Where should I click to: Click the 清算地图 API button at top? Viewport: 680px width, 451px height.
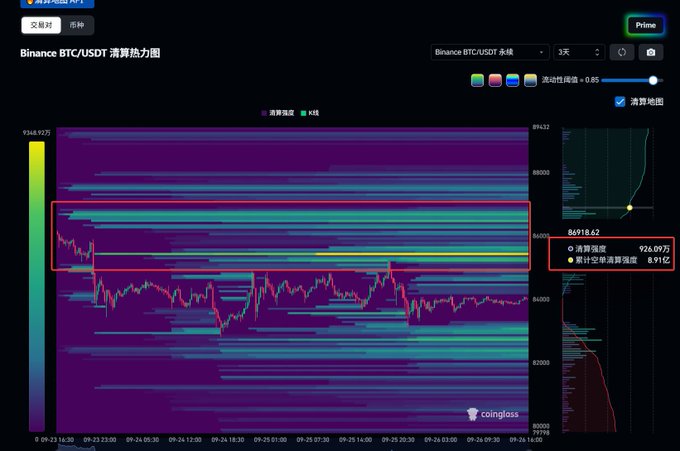pos(57,3)
